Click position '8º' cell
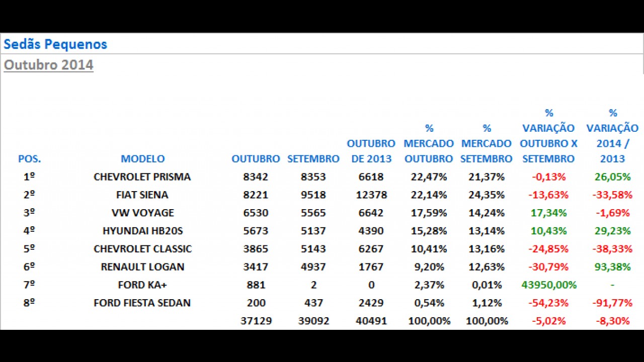644x362 pixels. click(30, 303)
